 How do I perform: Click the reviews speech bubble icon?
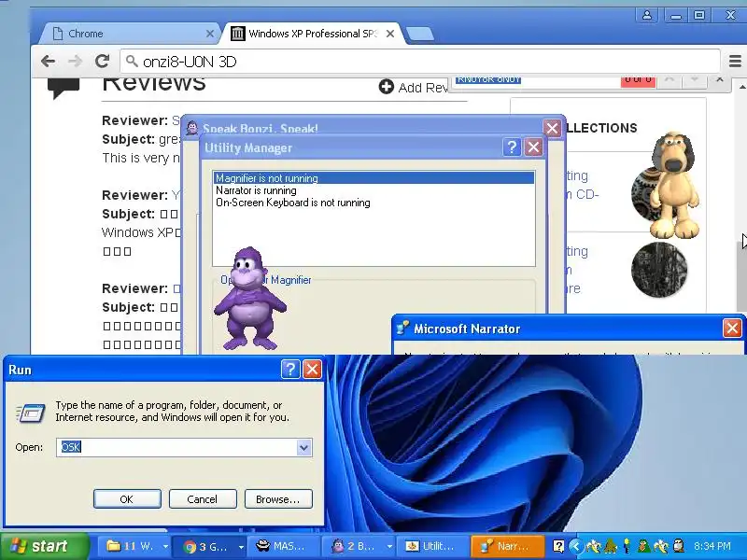pyautogui.click(x=63, y=88)
